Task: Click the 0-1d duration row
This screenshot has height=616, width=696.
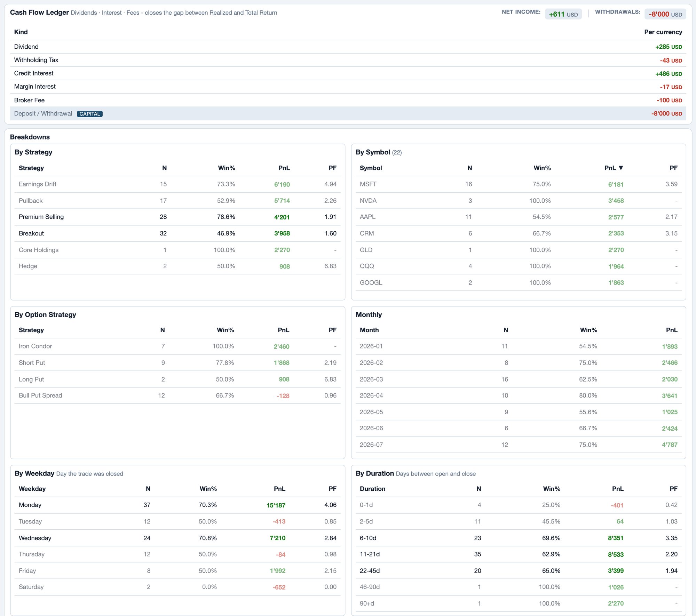Action: click(x=519, y=505)
